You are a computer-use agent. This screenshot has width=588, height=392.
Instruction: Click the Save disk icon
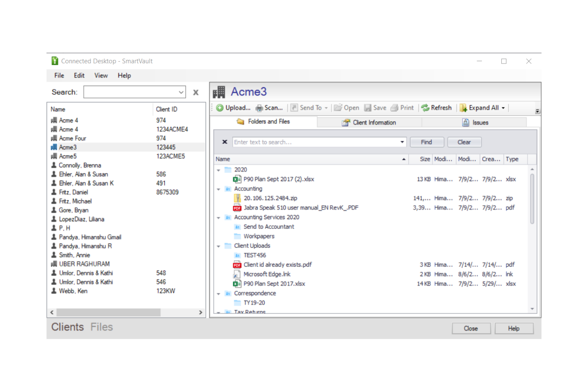click(x=367, y=108)
